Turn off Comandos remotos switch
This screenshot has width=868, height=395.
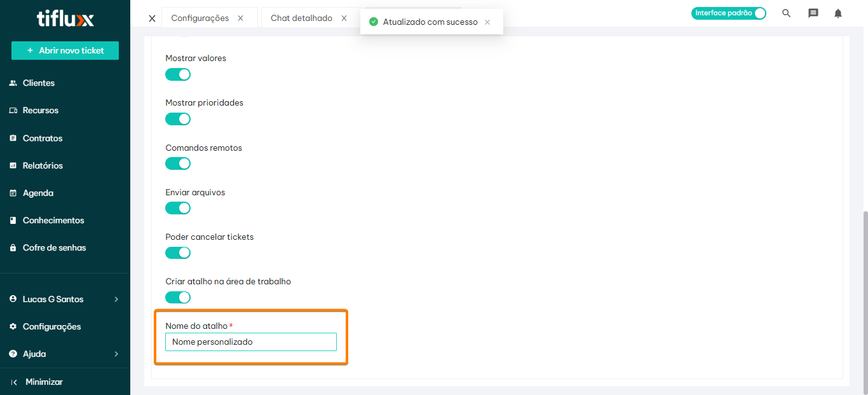[178, 163]
